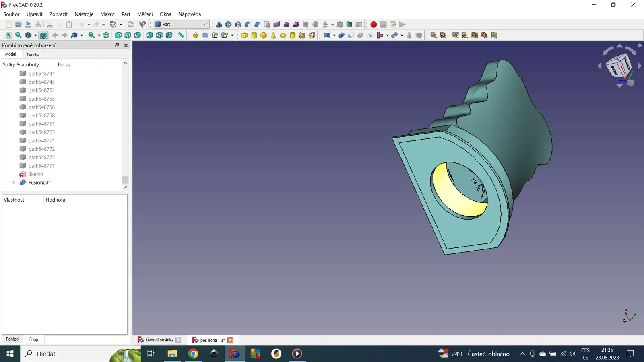
Task: Open the Part workbench selector dropdown
Action: pos(181,25)
